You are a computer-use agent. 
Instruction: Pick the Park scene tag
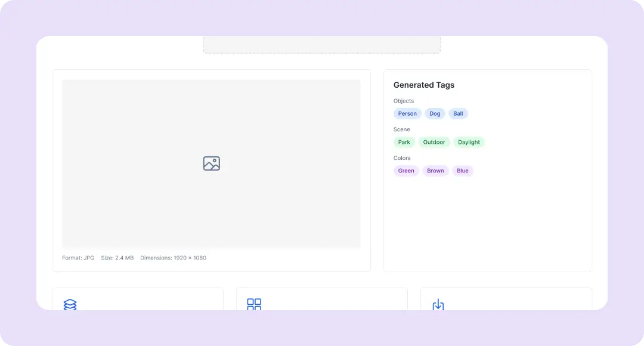click(404, 142)
